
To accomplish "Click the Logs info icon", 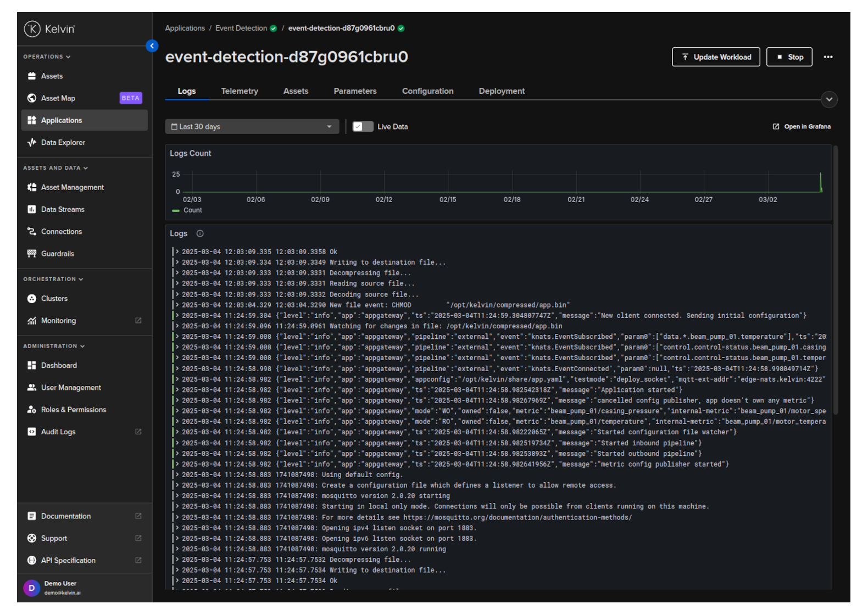I will tap(200, 234).
